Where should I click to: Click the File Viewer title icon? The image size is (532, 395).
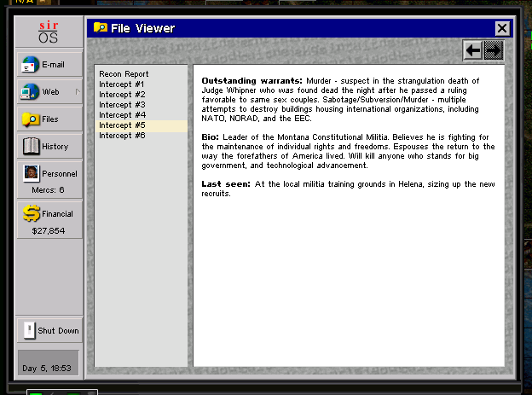click(101, 27)
